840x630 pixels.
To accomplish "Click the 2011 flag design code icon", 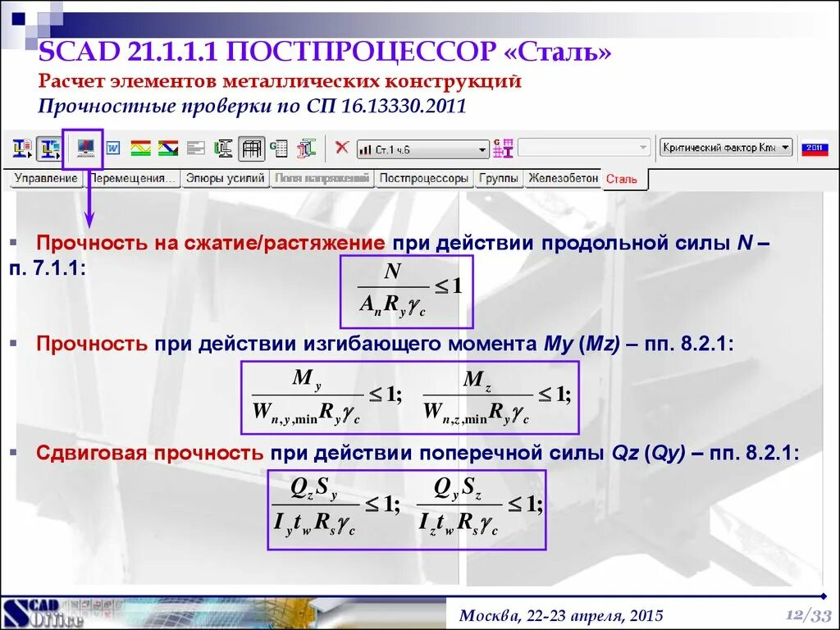I will coord(815,148).
